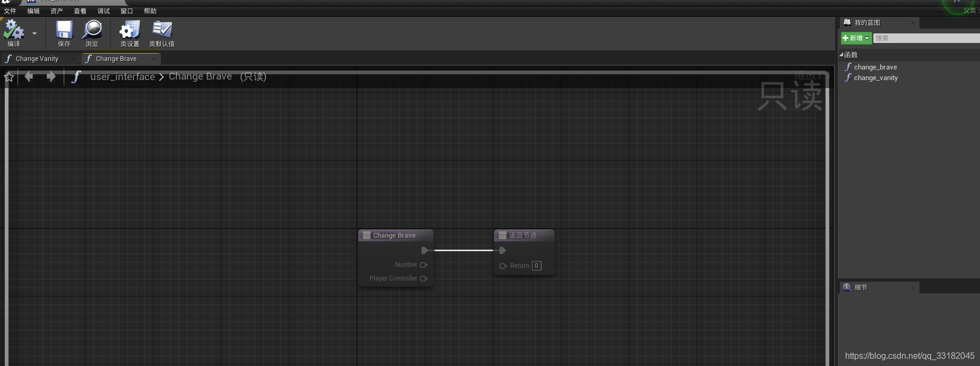Click the change_brave function f icon
The image size is (980, 366).
coord(848,67)
